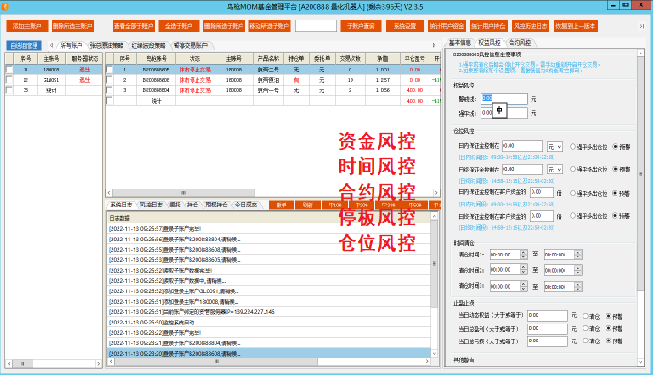Viewport: 654px width, 375px height.
Task: Click the highlighted 0.00 field in 权益风控
Action: click(504, 99)
